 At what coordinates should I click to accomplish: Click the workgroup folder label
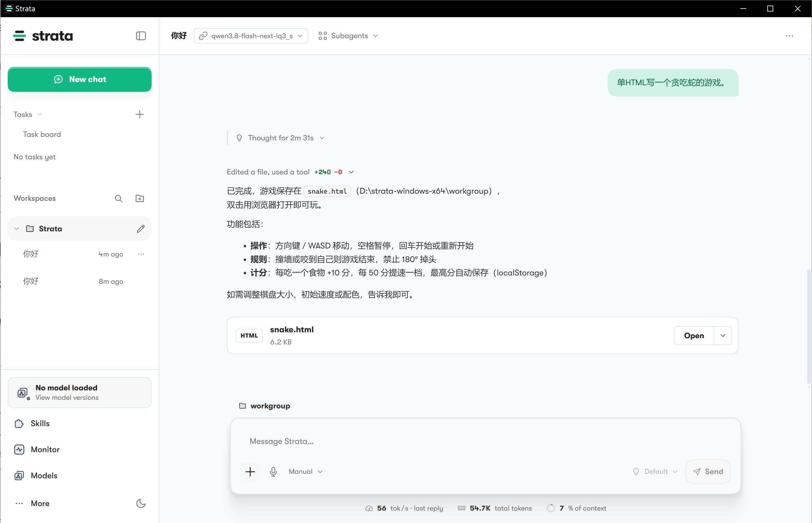click(x=264, y=406)
